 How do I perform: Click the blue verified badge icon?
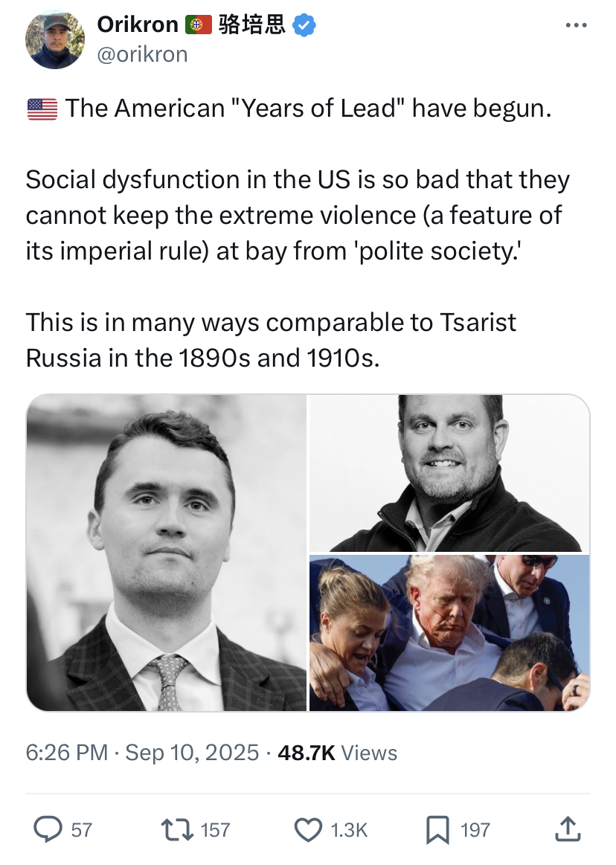pos(304,25)
